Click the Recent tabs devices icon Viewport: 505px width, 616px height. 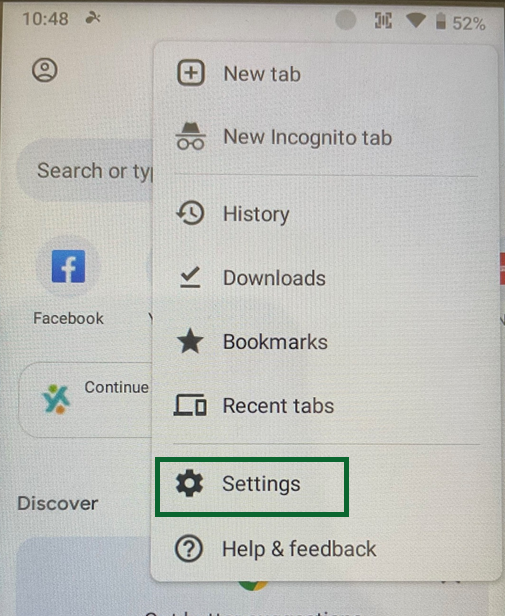pyautogui.click(x=190, y=405)
